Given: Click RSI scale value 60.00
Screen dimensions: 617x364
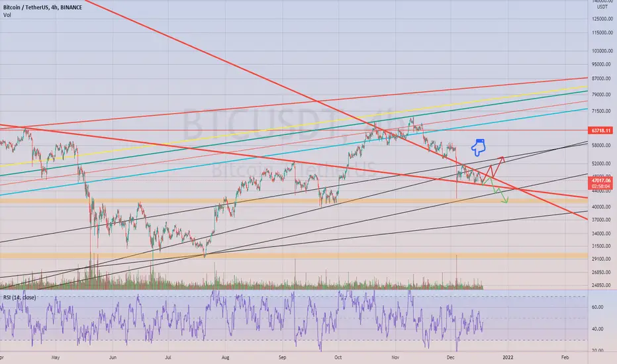Looking at the screenshot, I should click(x=598, y=307).
